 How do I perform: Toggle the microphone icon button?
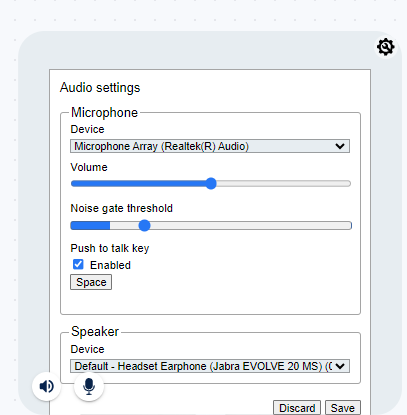click(89, 386)
